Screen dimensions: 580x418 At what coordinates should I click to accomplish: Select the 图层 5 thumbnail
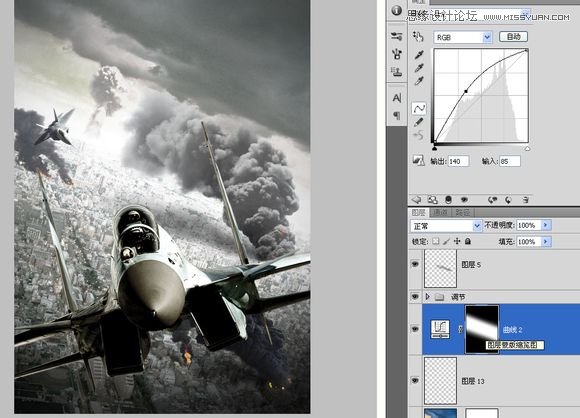(440, 268)
